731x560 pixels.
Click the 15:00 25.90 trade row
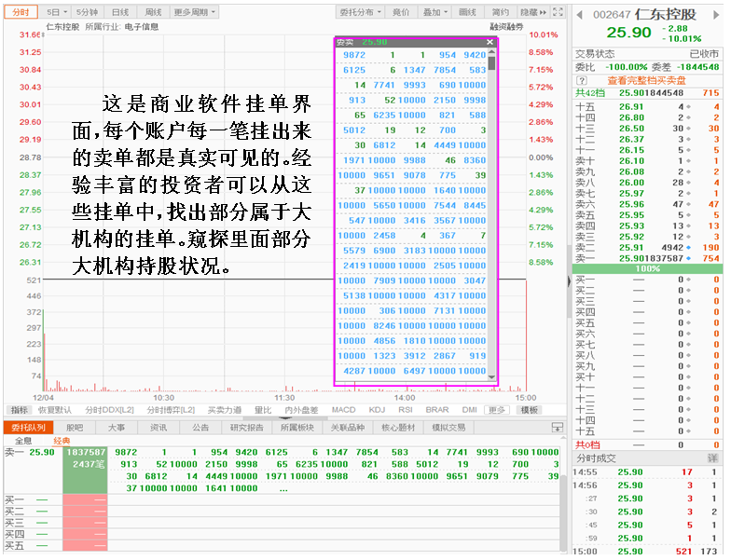click(647, 552)
